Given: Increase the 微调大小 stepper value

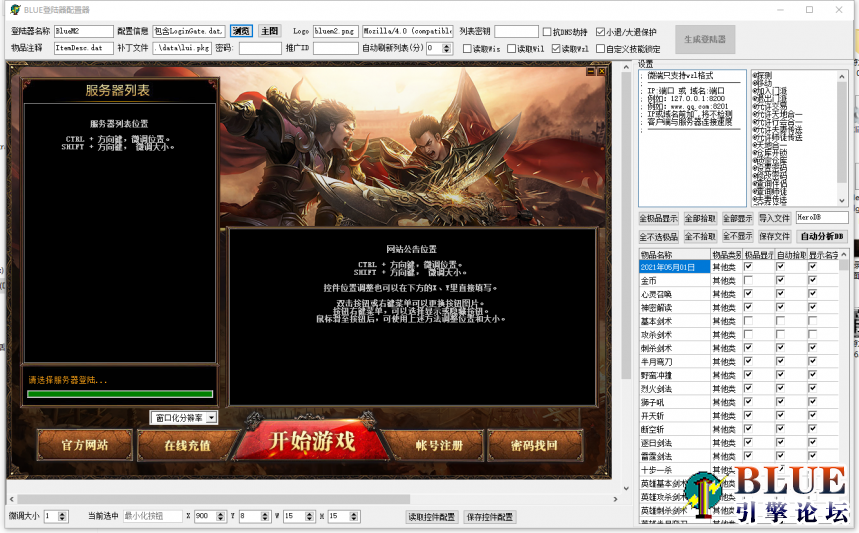Looking at the screenshot, I should pyautogui.click(x=64, y=513).
